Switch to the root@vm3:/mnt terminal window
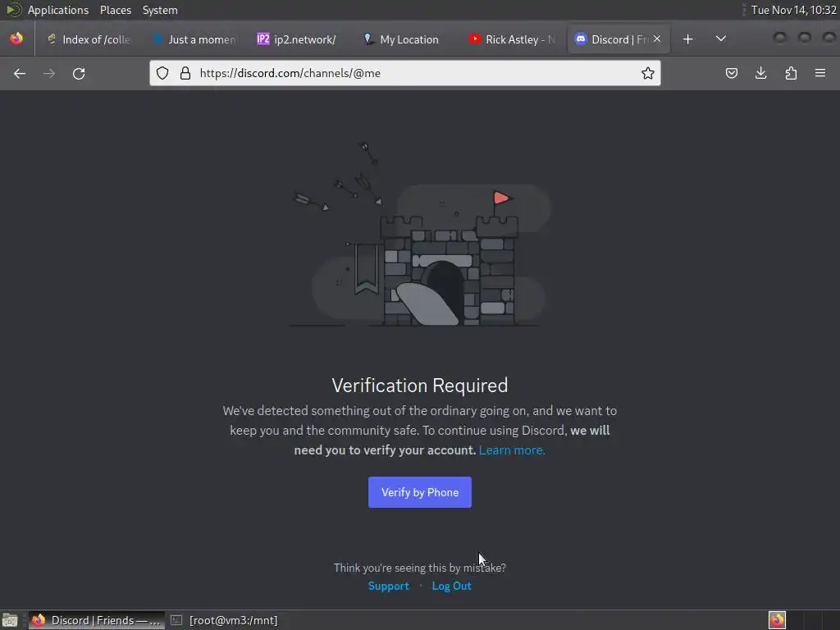Viewport: 840px width, 630px height. [x=225, y=620]
